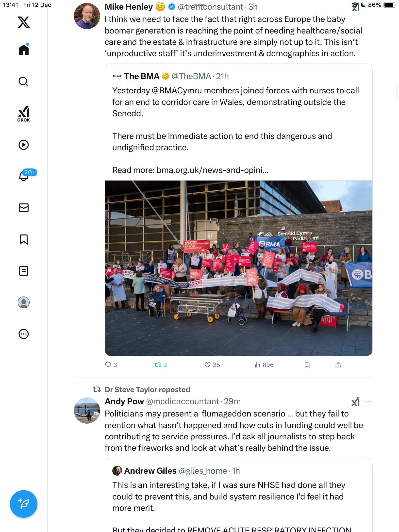Viewport: 399px width, 532px height.
Task: Open Bookmarks in the sidebar
Action: coord(24,239)
